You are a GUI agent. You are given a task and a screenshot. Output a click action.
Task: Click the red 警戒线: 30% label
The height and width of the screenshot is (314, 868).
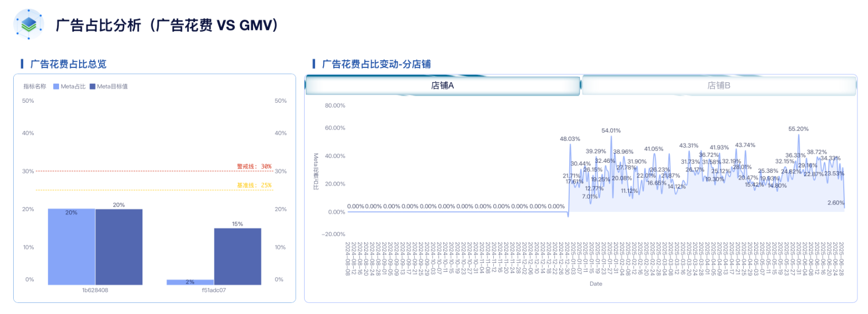[x=254, y=166]
